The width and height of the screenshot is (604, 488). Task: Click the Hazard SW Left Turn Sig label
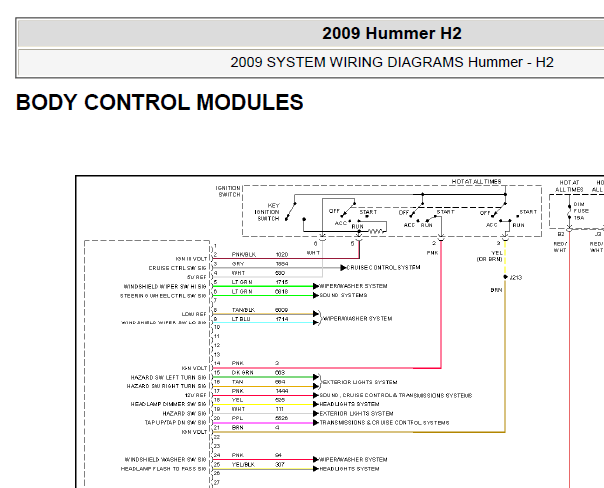[166, 377]
